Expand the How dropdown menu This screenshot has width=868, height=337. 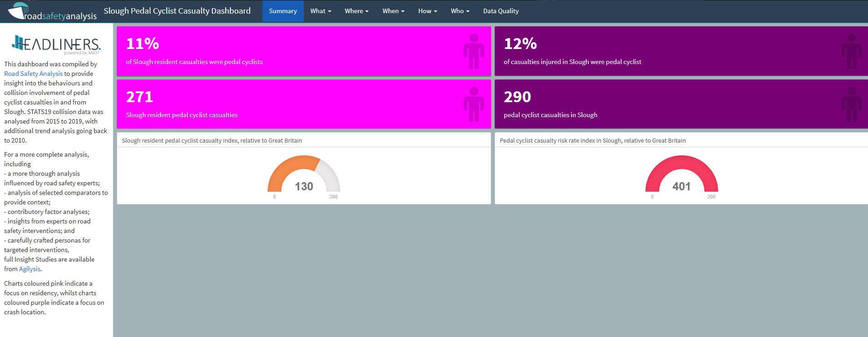click(427, 11)
